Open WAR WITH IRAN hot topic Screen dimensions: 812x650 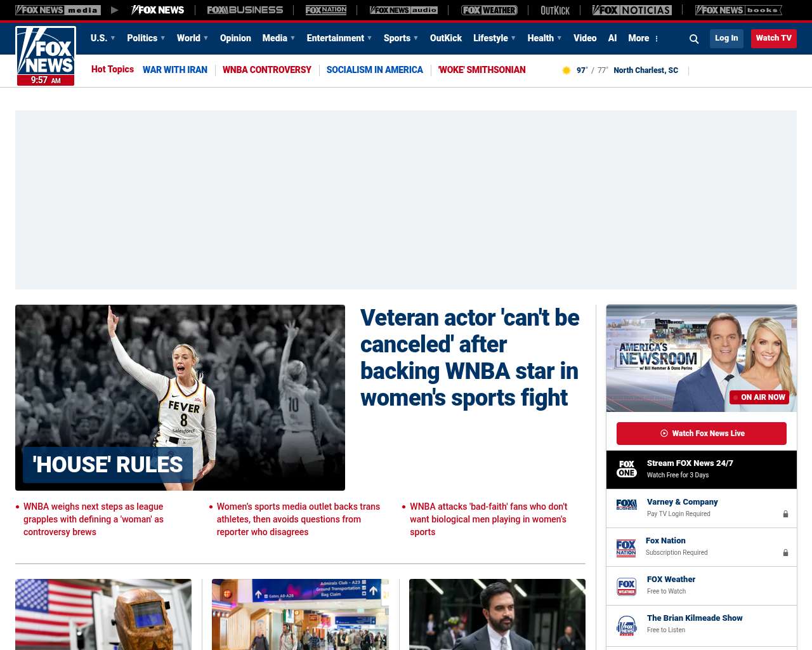(175, 70)
